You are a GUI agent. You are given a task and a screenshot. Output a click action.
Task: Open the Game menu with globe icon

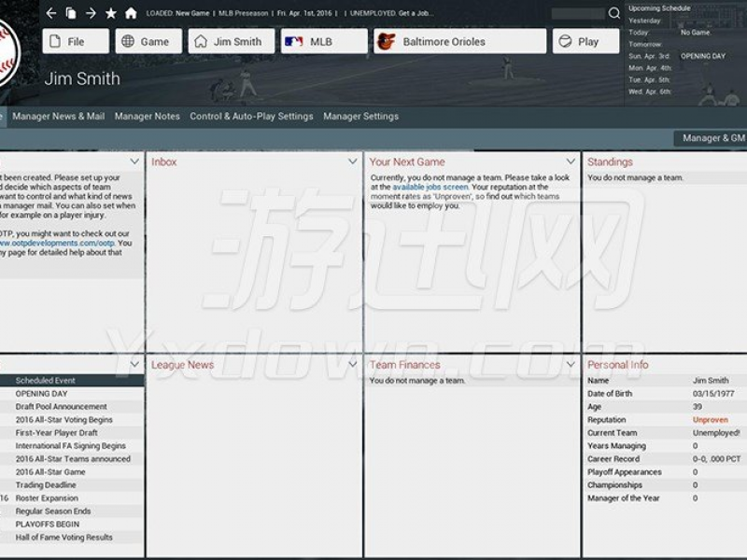coord(148,41)
